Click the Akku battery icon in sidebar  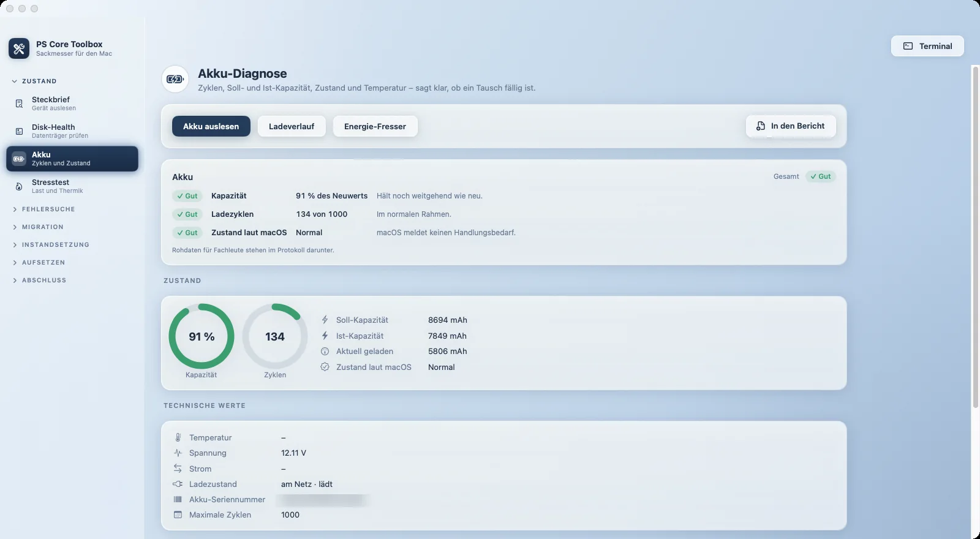coord(19,159)
